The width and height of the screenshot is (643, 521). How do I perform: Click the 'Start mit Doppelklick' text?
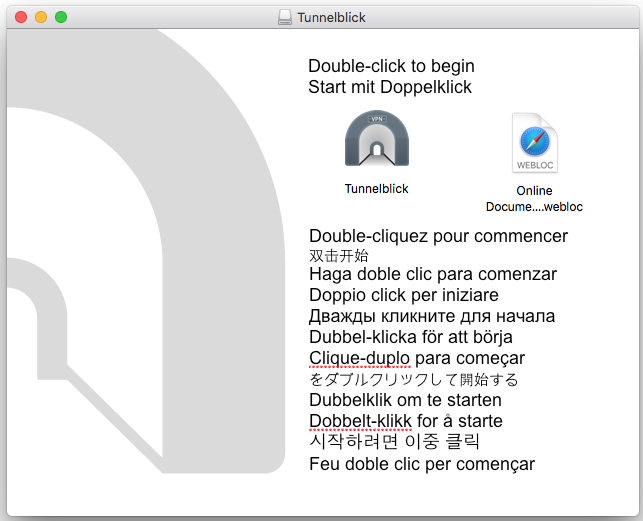pyautogui.click(x=390, y=87)
